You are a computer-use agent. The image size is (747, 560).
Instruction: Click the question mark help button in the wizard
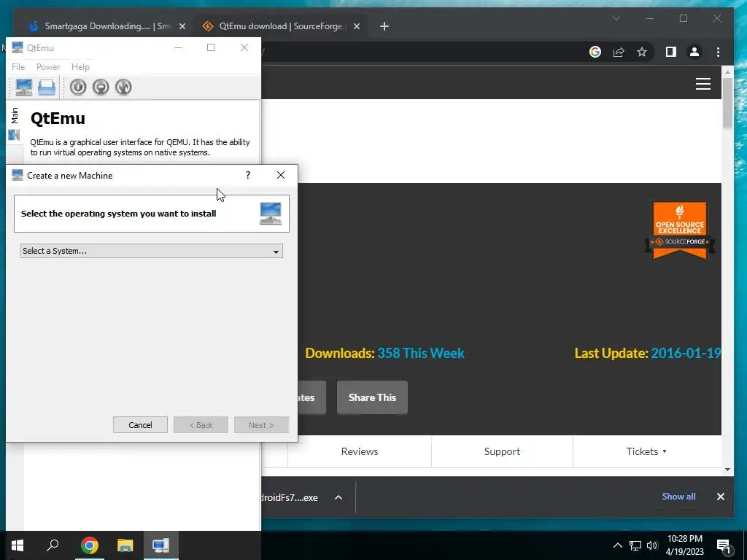(x=248, y=175)
